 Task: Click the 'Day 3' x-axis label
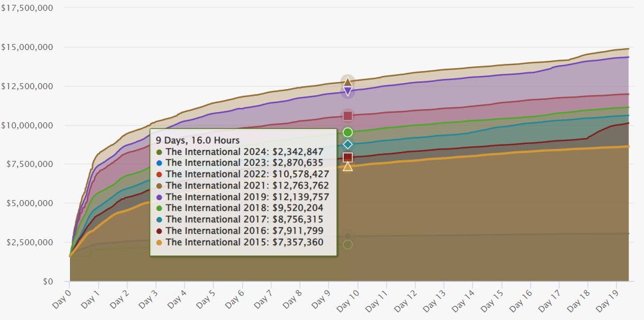[147, 299]
